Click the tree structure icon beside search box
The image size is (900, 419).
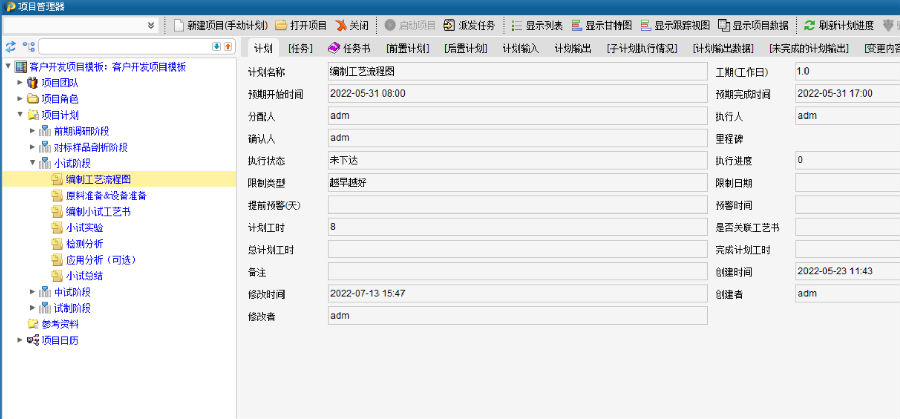pos(28,46)
